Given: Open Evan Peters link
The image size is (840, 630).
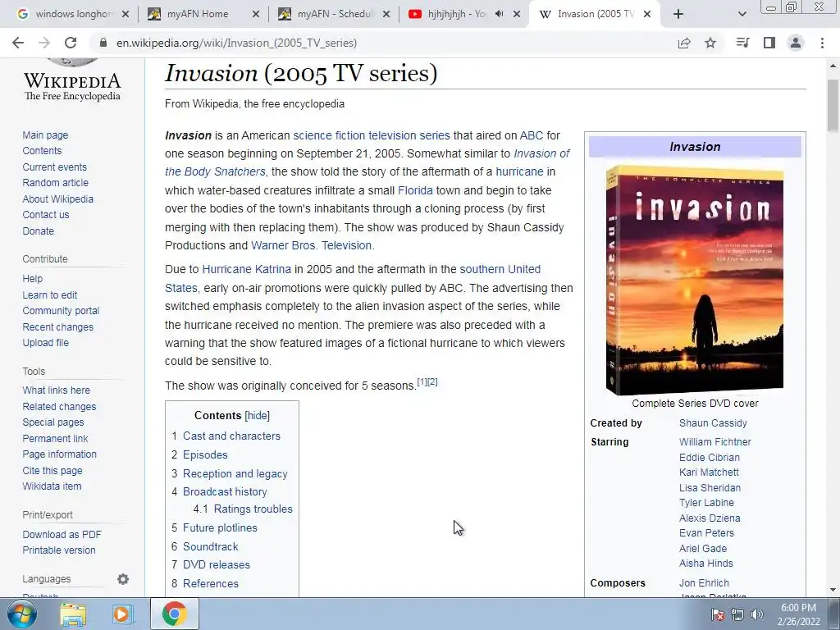Looking at the screenshot, I should tap(706, 533).
